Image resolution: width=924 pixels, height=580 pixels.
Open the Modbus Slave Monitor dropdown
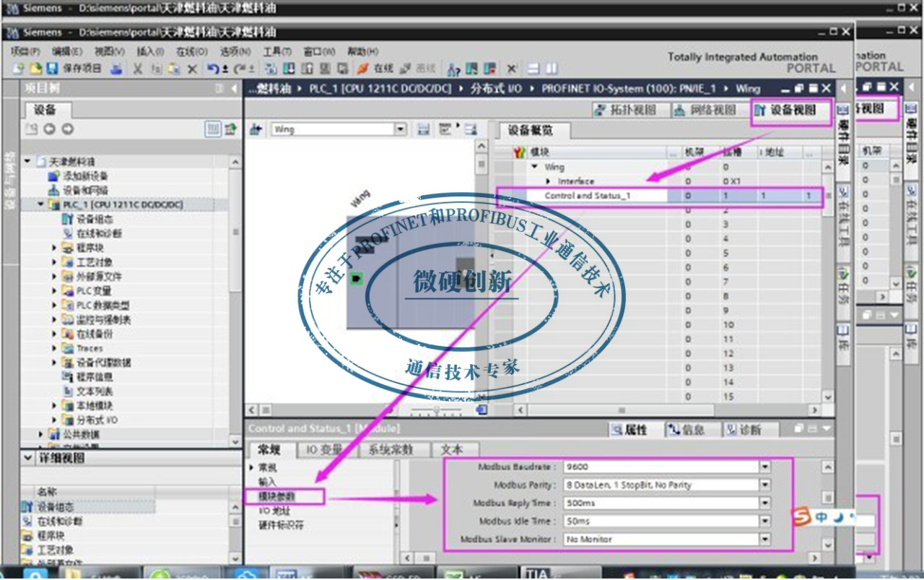click(x=765, y=540)
